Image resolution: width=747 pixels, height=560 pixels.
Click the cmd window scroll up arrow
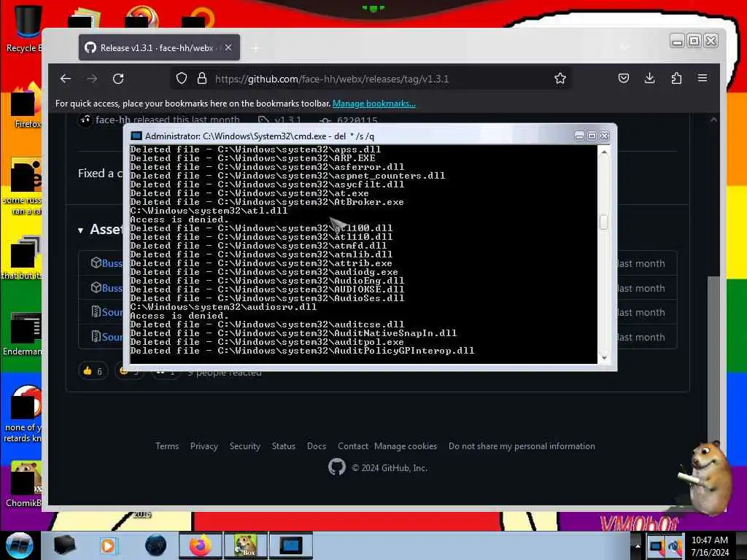click(604, 152)
